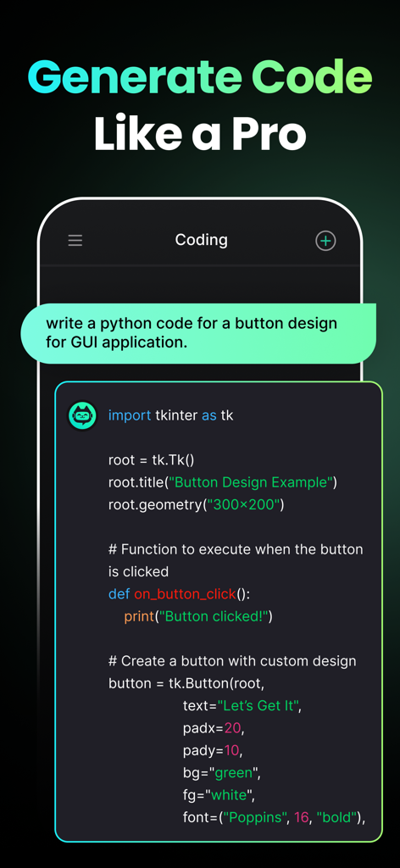This screenshot has width=400, height=868.
Task: Select the 'def on_button_click():' line
Action: click(x=180, y=594)
